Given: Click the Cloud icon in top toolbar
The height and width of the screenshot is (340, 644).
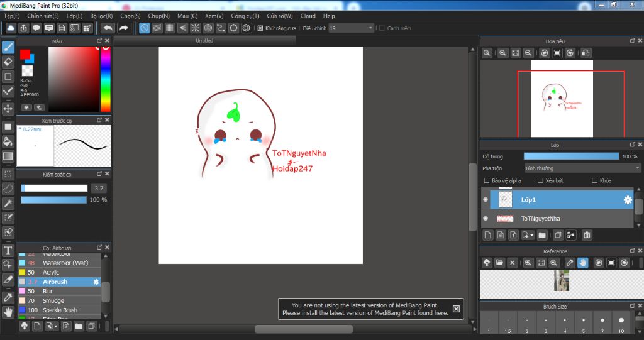Looking at the screenshot, I should 11,28.
